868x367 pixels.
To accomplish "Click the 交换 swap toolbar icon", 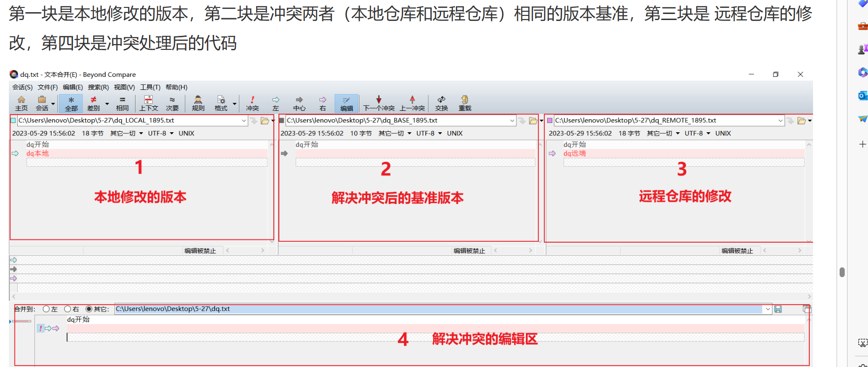I will click(441, 103).
